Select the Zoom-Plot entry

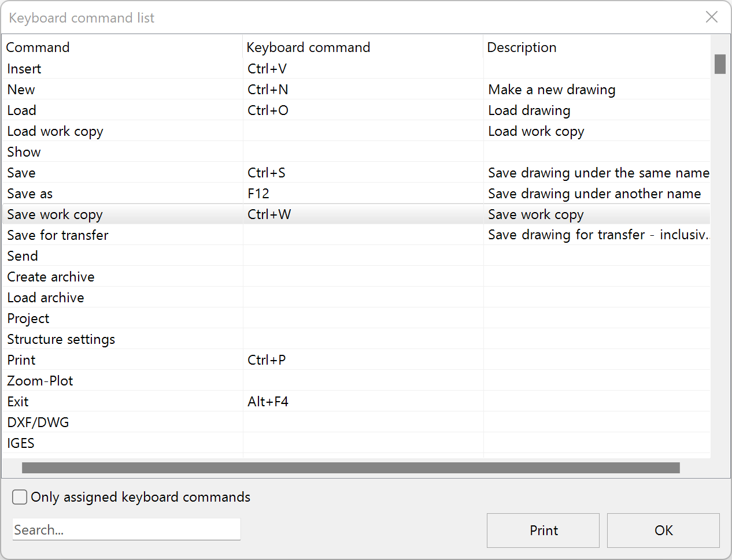(116, 381)
